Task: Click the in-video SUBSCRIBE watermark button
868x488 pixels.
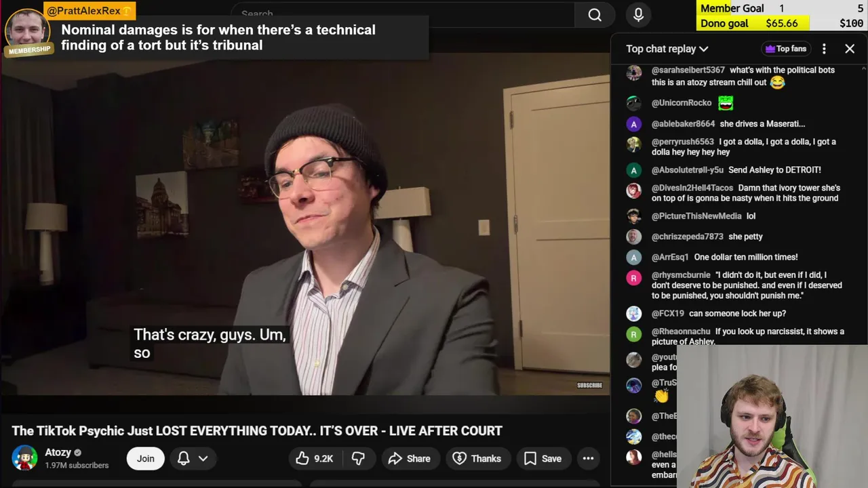Action: coord(589,385)
